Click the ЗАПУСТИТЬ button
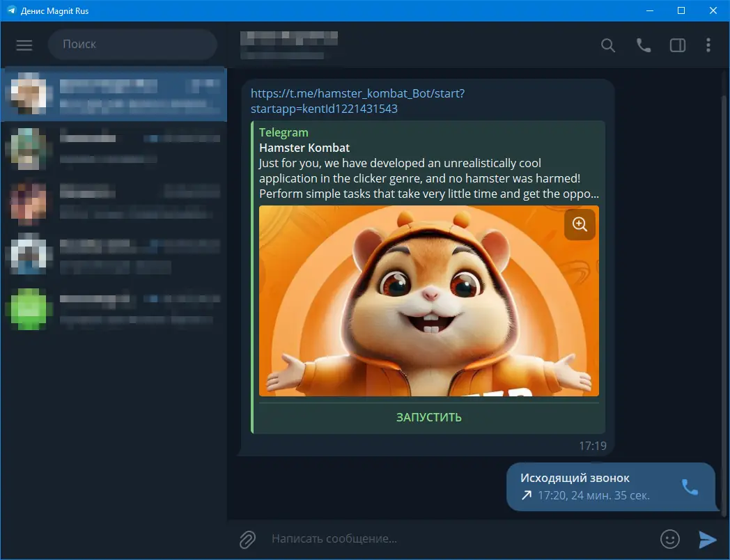The width and height of the screenshot is (730, 560). 429,417
